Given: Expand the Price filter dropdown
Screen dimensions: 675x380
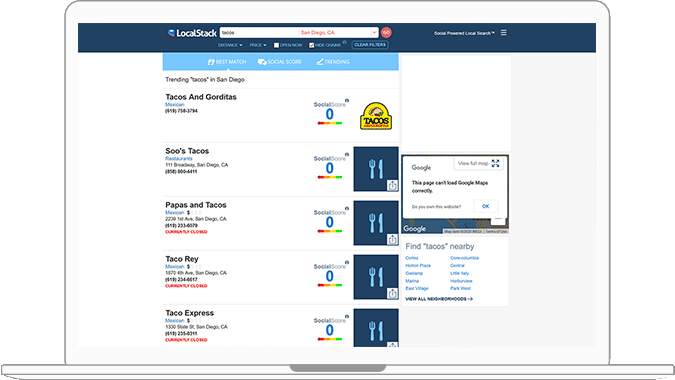Looking at the screenshot, I should (258, 45).
